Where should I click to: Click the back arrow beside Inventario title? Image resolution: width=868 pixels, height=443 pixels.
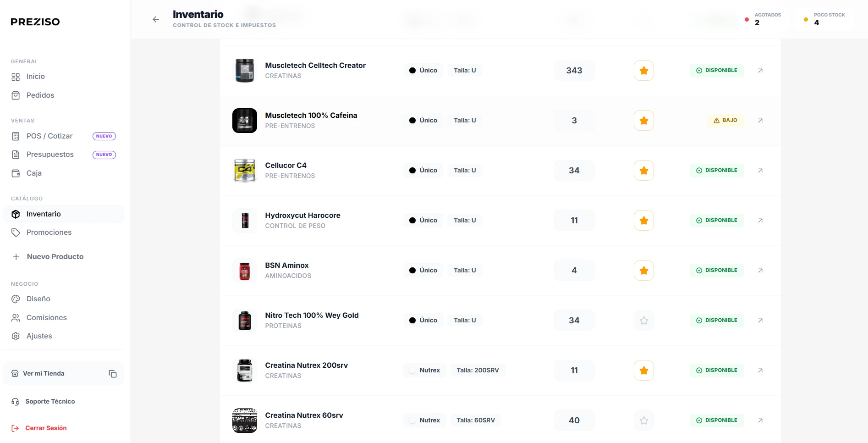click(x=156, y=19)
